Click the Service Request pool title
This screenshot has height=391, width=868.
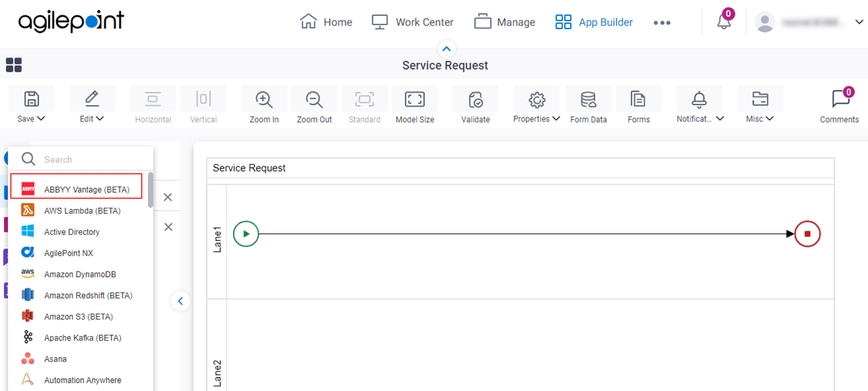tap(250, 168)
